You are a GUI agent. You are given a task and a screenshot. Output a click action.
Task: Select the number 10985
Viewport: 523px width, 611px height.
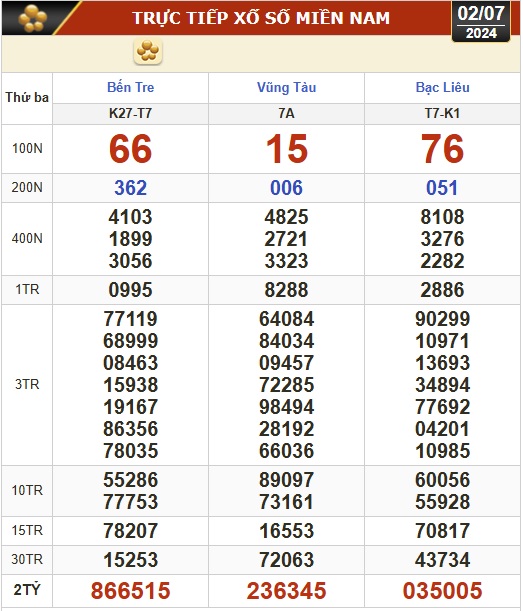tap(442, 451)
